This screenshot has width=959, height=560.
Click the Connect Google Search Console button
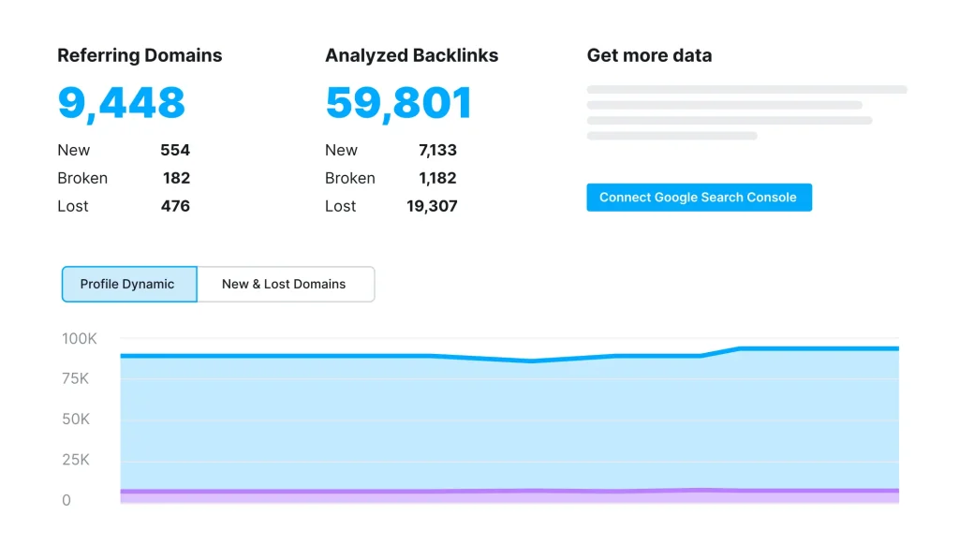(x=699, y=198)
